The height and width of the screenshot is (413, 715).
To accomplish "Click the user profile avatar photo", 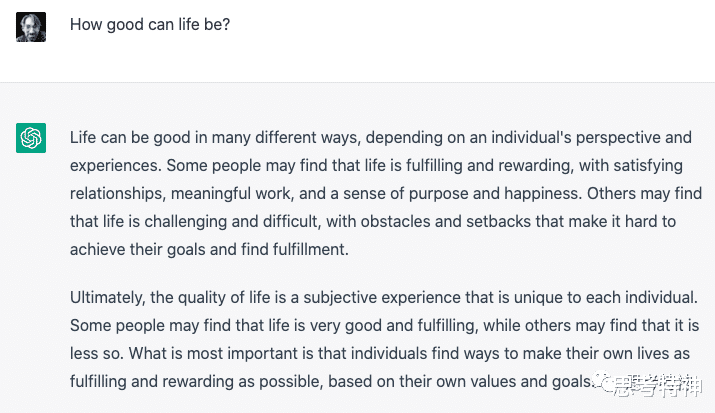I will pos(31,26).
